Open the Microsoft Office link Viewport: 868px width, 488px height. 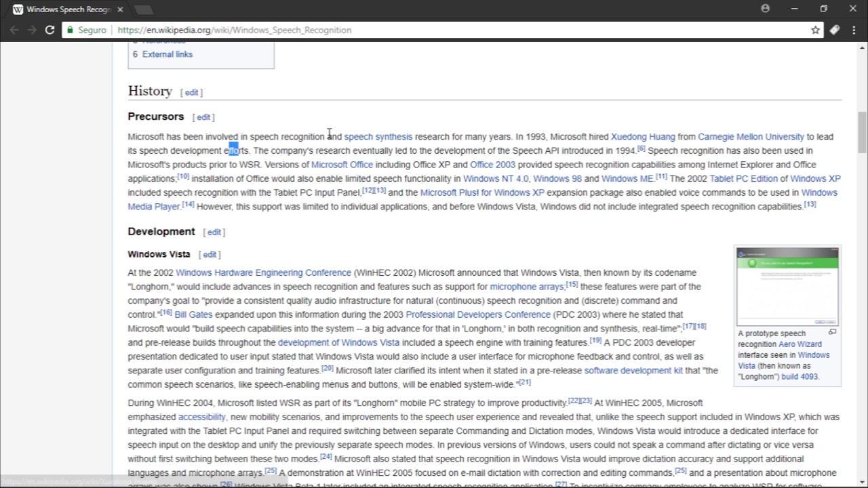tap(342, 165)
